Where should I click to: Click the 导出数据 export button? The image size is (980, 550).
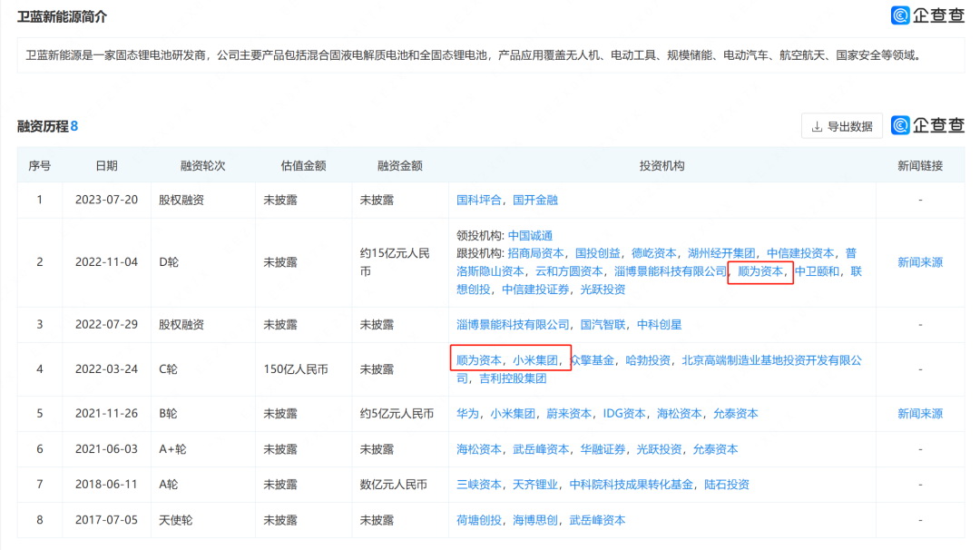[x=841, y=126]
